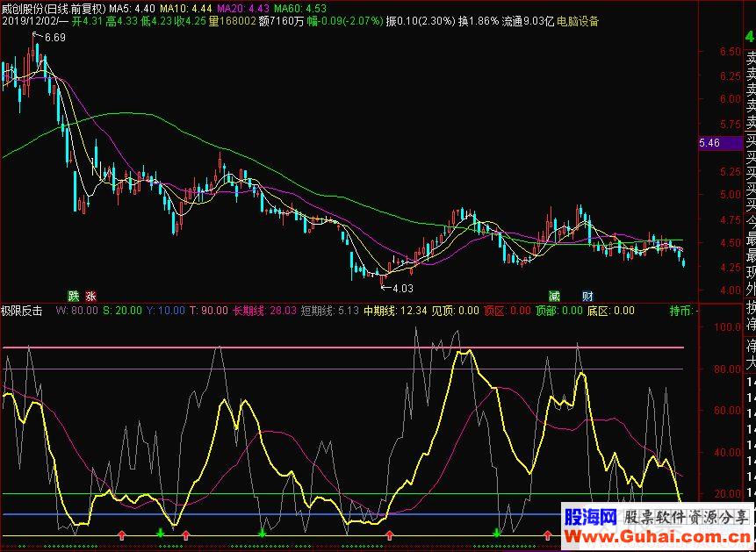Click the rightmost red up-arrow signal
The width and height of the screenshot is (756, 552).
coord(547,534)
